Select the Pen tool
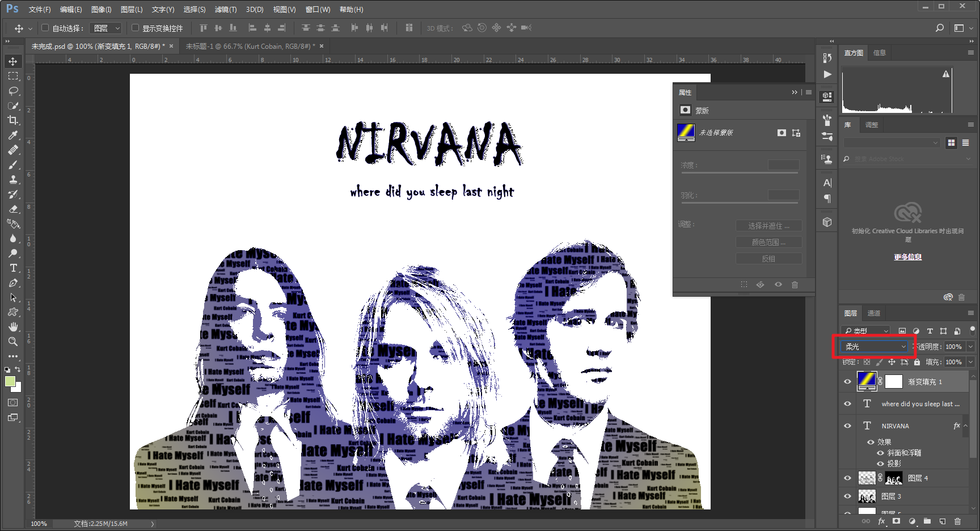This screenshot has width=980, height=531. click(13, 283)
